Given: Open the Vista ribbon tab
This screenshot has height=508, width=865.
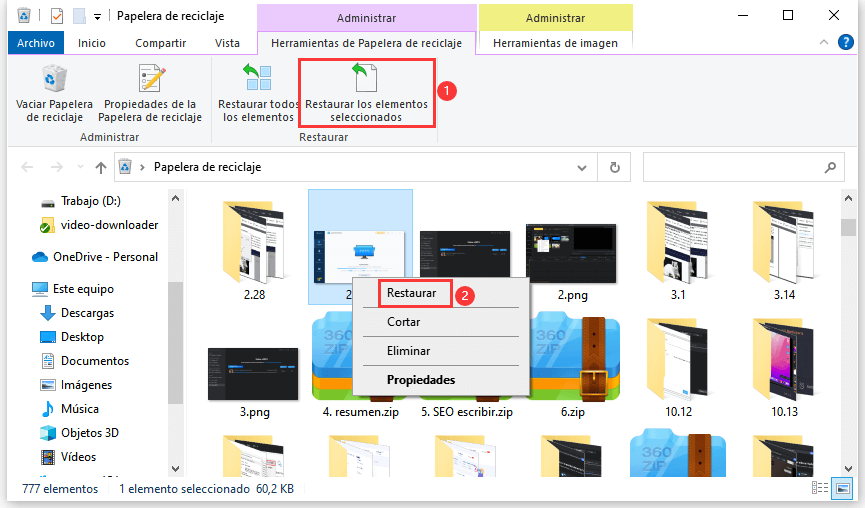Looking at the screenshot, I should (227, 43).
